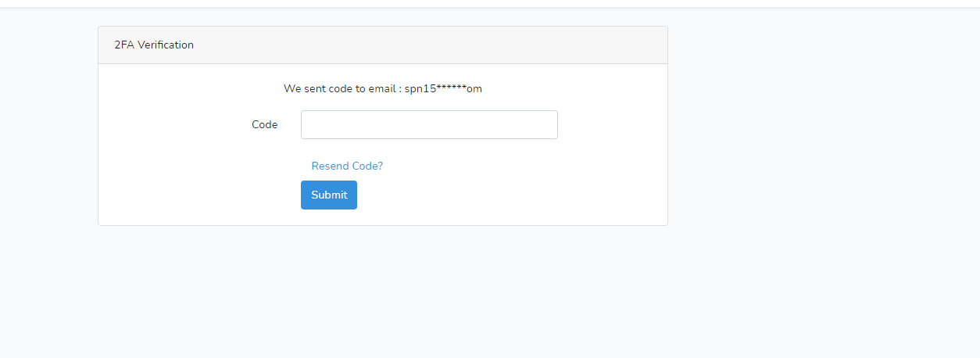Submit the 2FA verification form
Image resolution: width=980 pixels, height=358 pixels.
[329, 195]
